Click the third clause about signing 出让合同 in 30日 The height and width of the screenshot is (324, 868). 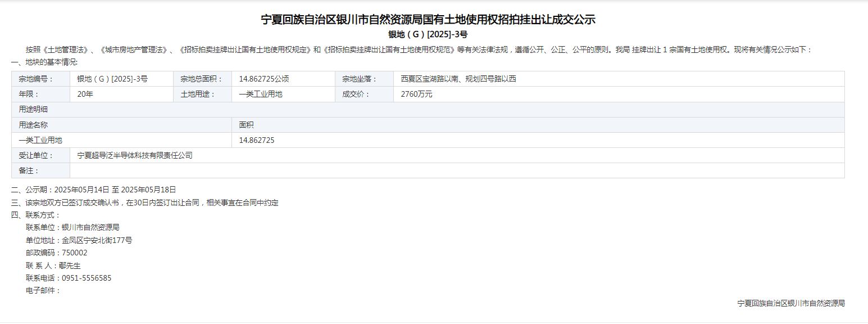144,202
